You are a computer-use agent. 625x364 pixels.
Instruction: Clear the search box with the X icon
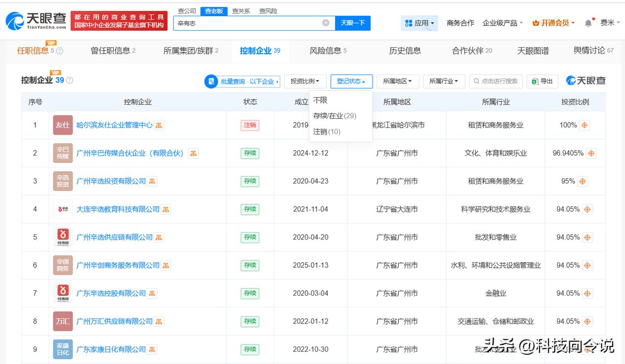click(x=326, y=23)
